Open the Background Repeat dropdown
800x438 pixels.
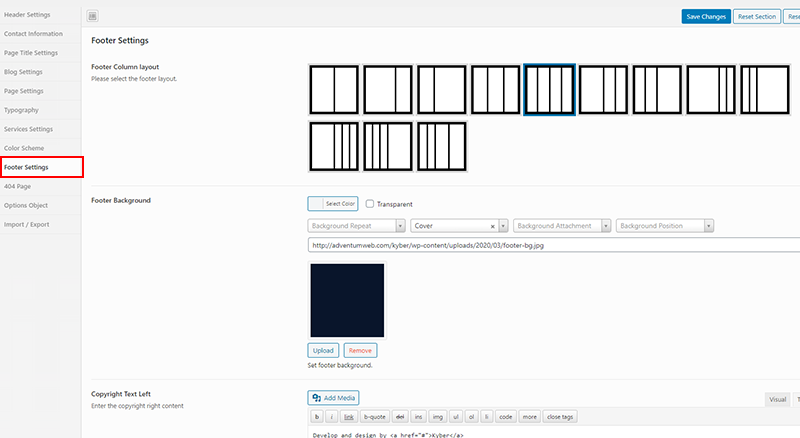tap(356, 226)
